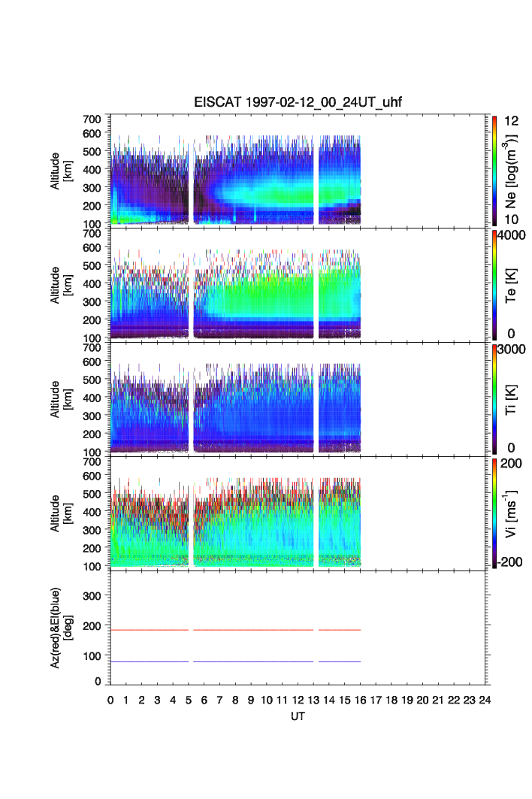Click the UT axis tick label 8
532x799 pixels.
[x=235, y=700]
